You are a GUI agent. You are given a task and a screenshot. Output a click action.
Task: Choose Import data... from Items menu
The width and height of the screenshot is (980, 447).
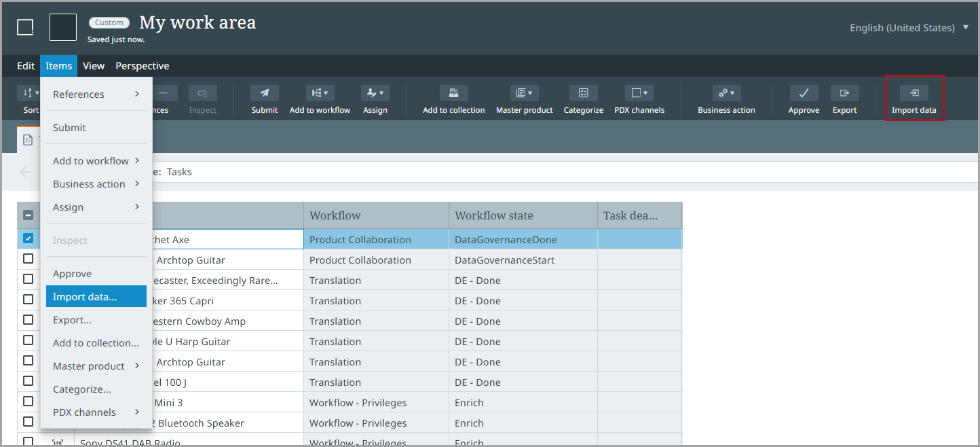[x=85, y=297]
